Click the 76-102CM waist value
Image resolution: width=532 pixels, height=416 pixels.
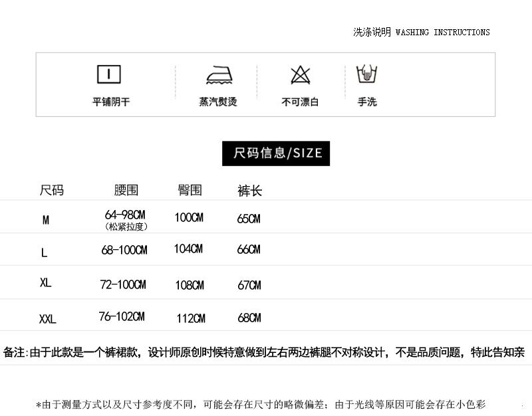point(122,317)
